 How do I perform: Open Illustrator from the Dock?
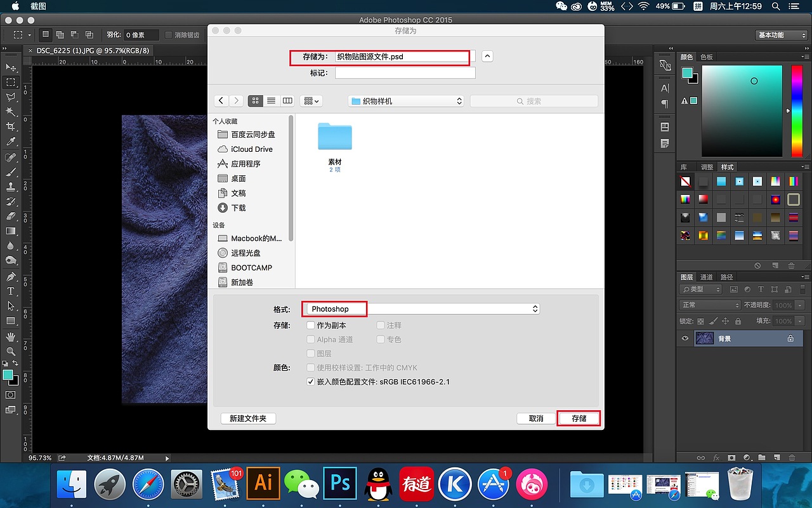(x=263, y=483)
